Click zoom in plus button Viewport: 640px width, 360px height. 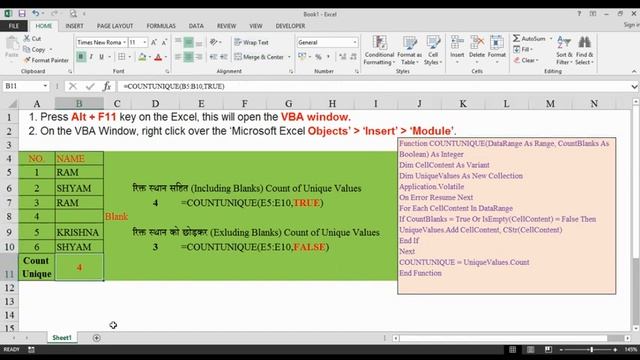click(615, 349)
